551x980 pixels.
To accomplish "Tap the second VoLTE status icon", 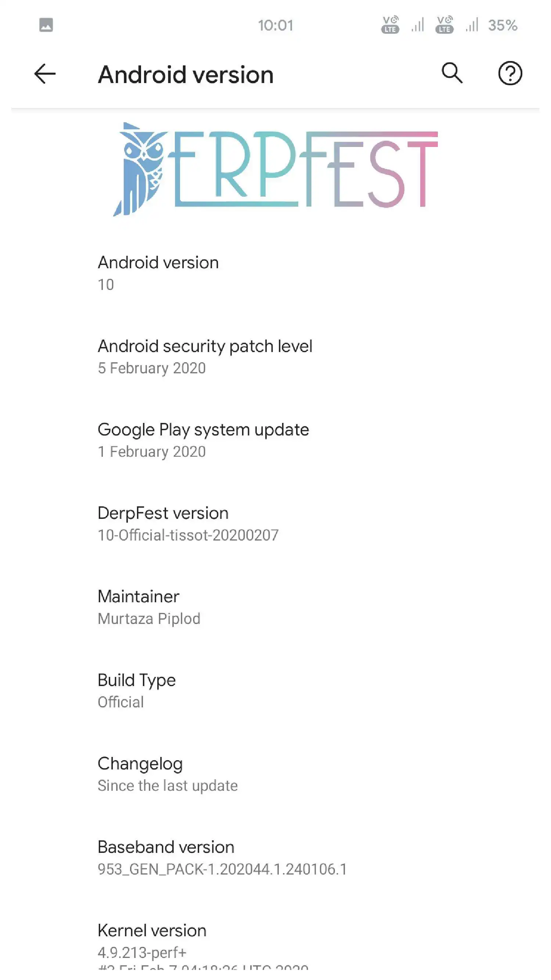I will (x=444, y=25).
